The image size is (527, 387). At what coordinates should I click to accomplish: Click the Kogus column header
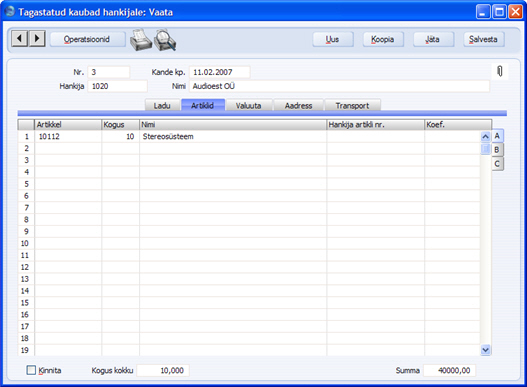[120, 125]
